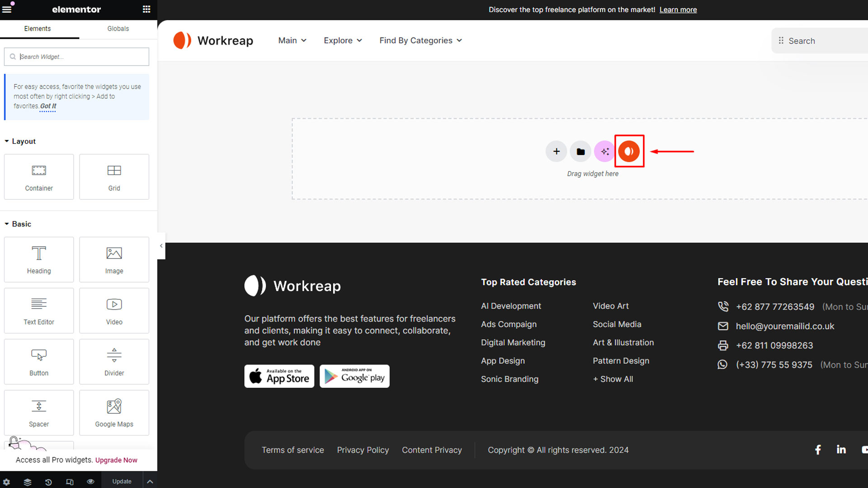Click the pink AI sparkle button
The width and height of the screenshot is (868, 488).
pyautogui.click(x=604, y=151)
